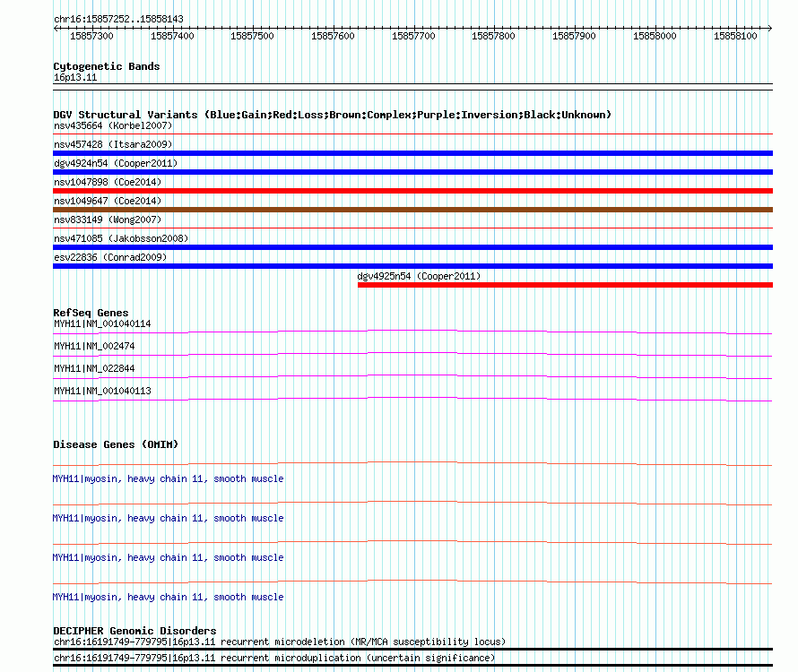Open variant nsv471085 (Jakobsson2008)
The image size is (798, 672).
121,238
